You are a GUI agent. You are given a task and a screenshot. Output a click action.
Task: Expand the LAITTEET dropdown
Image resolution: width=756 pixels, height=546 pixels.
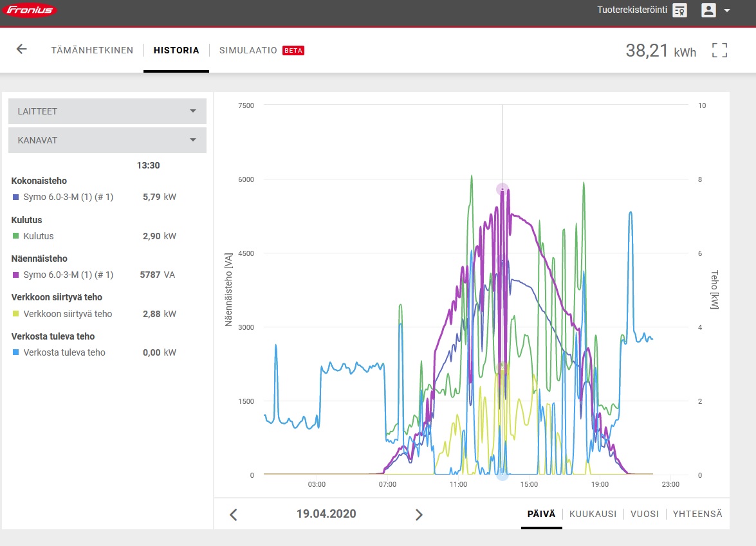click(107, 111)
